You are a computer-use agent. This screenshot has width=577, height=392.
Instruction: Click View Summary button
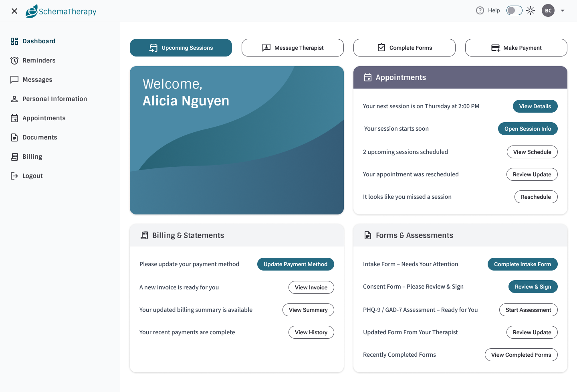click(x=308, y=310)
